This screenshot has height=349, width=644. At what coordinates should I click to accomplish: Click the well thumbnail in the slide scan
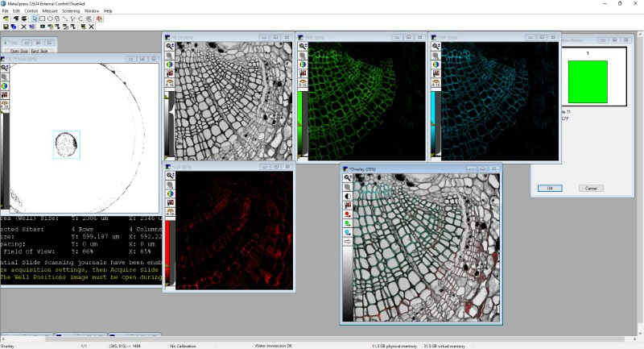(66, 144)
